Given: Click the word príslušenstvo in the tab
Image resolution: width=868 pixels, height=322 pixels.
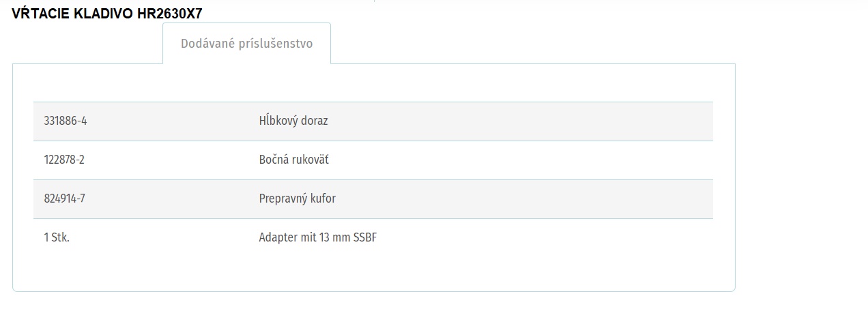Looking at the screenshot, I should coord(275,44).
